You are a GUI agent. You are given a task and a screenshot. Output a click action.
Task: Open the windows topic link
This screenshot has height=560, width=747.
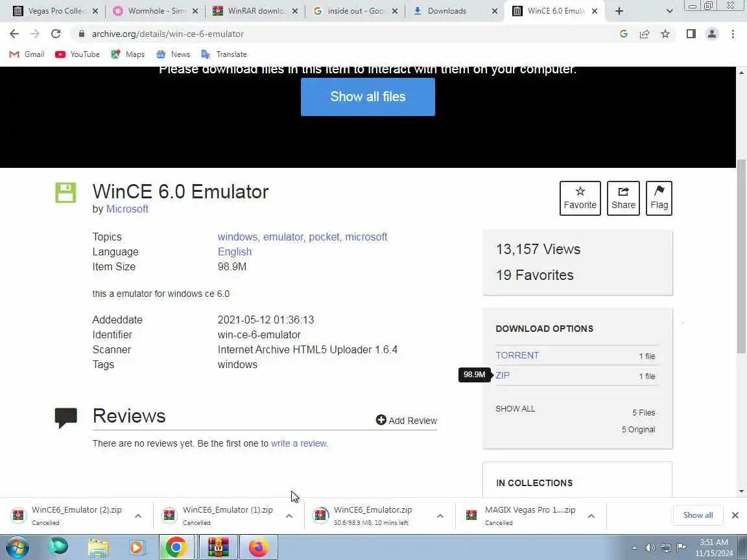pyautogui.click(x=237, y=237)
